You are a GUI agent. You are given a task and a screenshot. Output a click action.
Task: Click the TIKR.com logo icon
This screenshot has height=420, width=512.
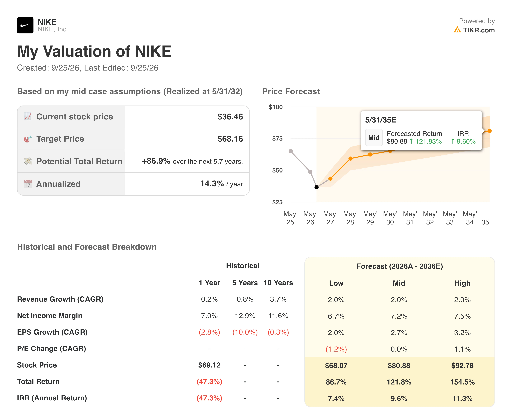(457, 30)
